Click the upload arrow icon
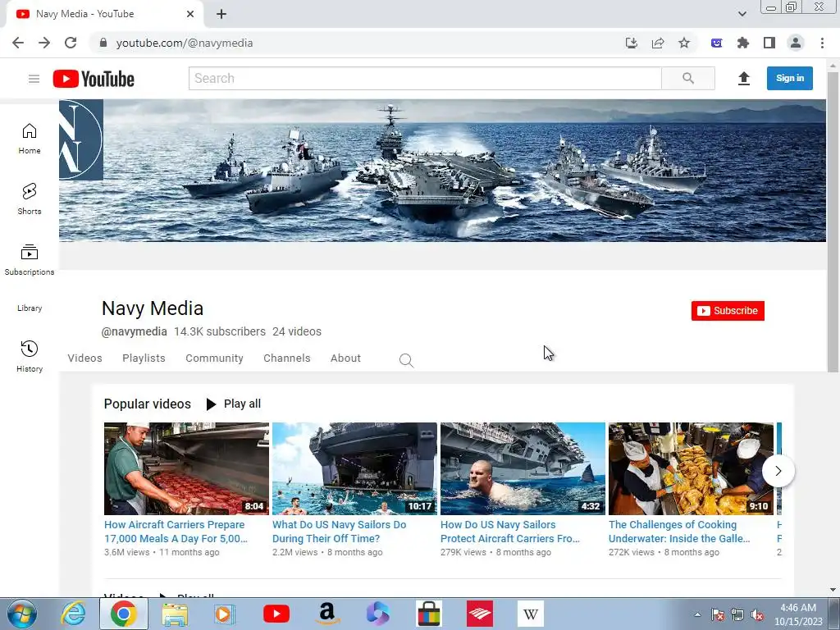840x630 pixels. point(743,79)
